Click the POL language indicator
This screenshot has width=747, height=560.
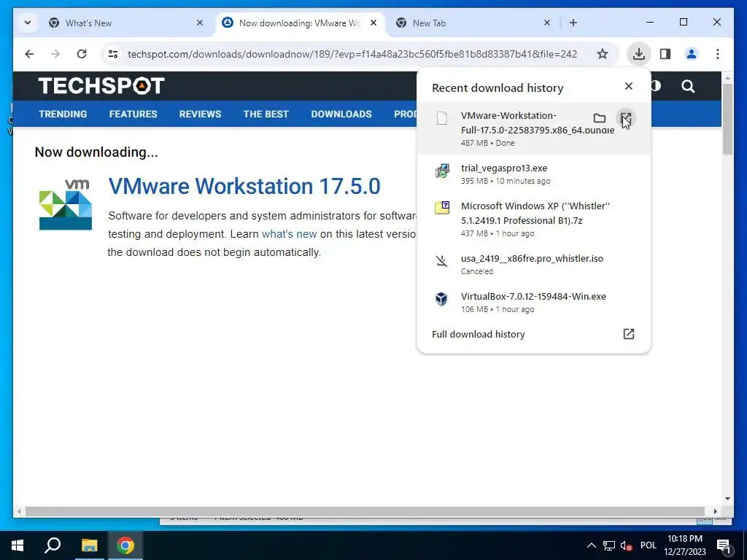[x=648, y=545]
